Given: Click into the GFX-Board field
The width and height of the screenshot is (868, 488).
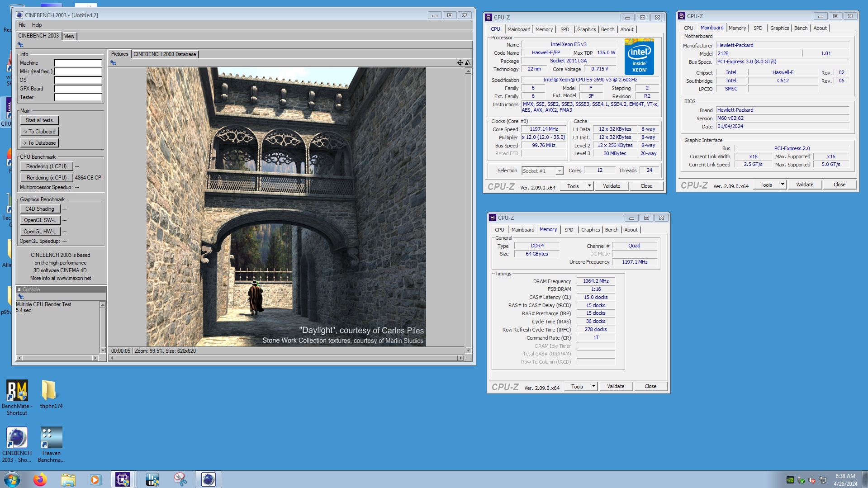Looking at the screenshot, I should [78, 89].
